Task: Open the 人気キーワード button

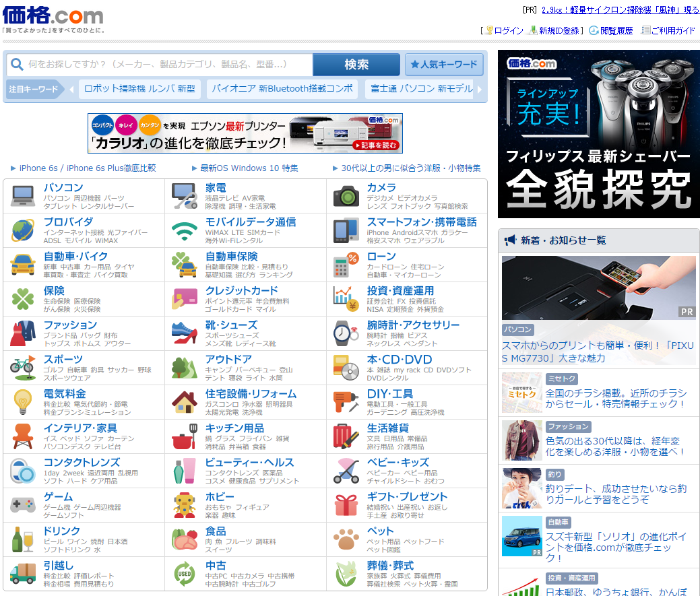Action: [444, 65]
